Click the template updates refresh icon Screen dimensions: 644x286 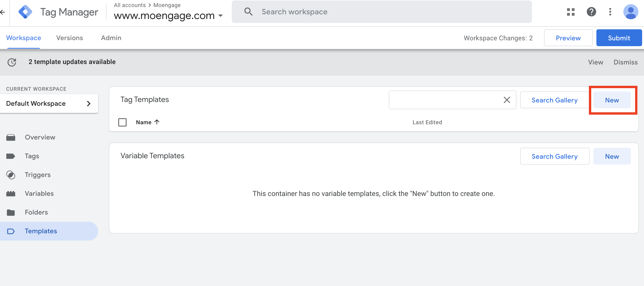click(x=12, y=62)
